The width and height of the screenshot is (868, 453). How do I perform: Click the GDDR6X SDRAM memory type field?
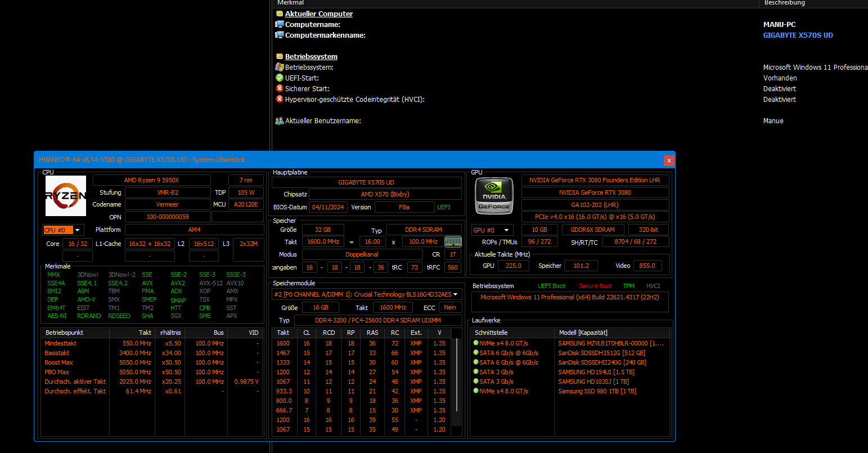(592, 230)
